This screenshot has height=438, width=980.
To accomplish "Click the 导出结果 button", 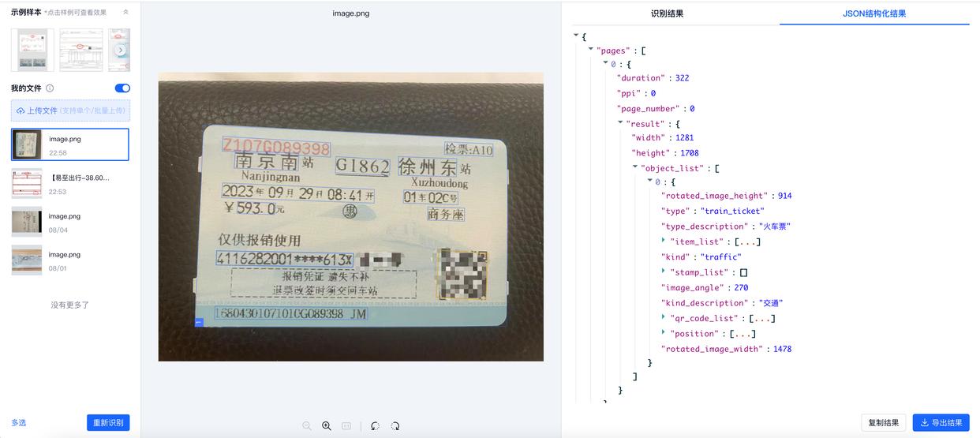I will [x=941, y=423].
